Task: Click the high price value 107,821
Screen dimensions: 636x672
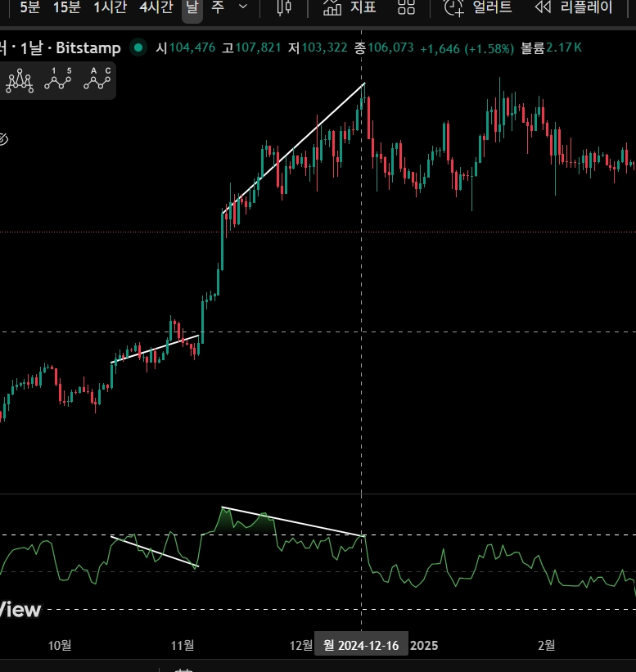Action: (258, 47)
